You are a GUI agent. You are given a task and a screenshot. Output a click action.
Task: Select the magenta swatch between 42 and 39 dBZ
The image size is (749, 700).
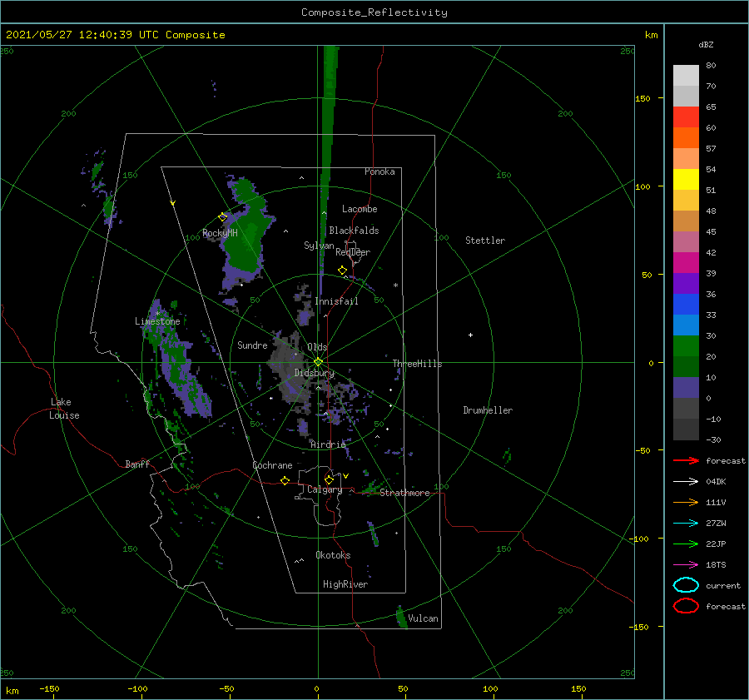tap(686, 262)
